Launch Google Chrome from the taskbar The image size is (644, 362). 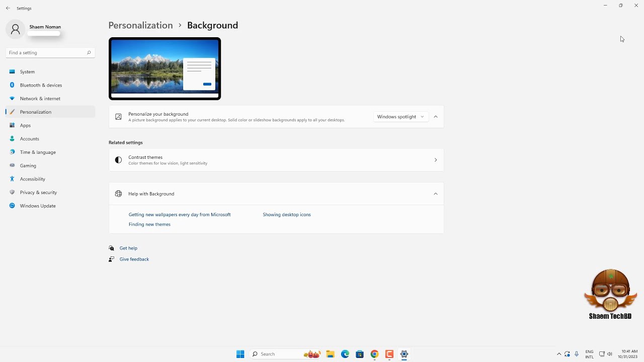(x=374, y=354)
